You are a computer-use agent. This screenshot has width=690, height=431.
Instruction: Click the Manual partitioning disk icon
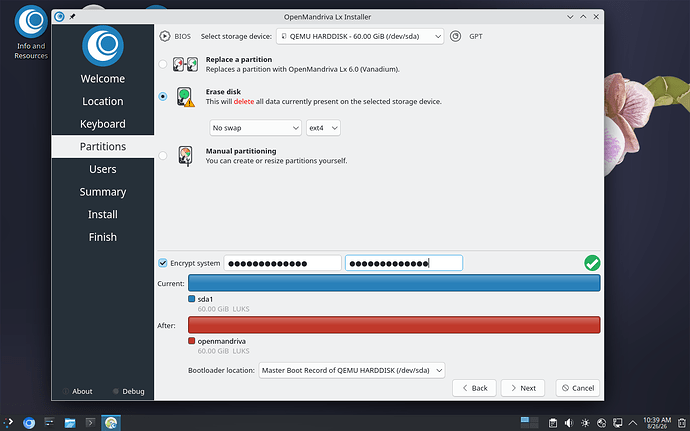185,156
